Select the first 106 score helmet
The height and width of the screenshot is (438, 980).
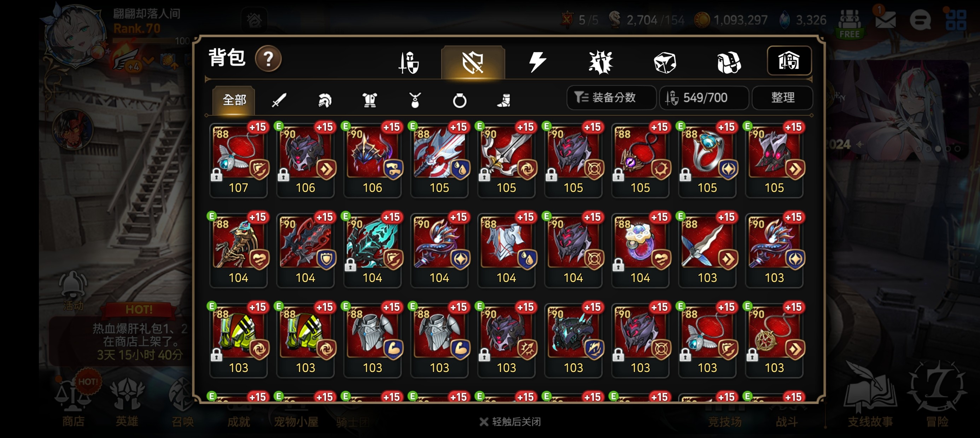click(x=305, y=160)
